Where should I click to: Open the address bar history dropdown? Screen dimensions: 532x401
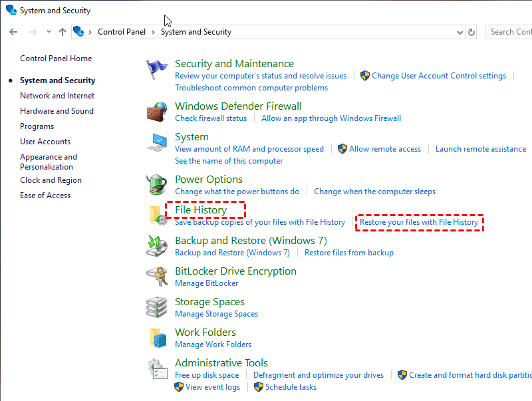point(460,32)
